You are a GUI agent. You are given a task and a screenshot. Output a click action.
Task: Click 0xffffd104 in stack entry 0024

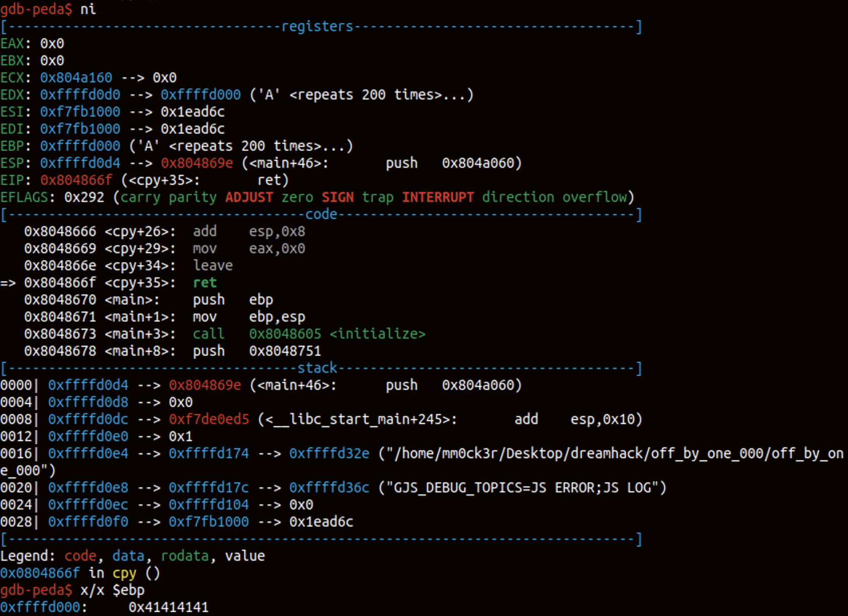click(209, 505)
